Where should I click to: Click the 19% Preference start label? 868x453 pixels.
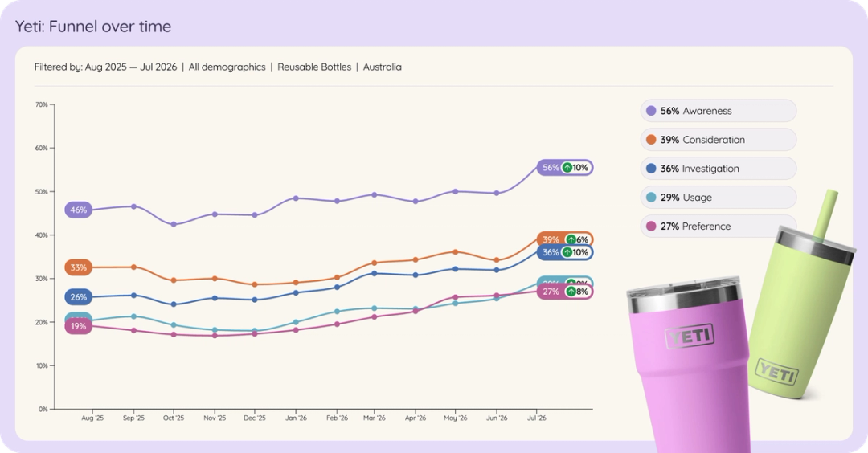79,326
